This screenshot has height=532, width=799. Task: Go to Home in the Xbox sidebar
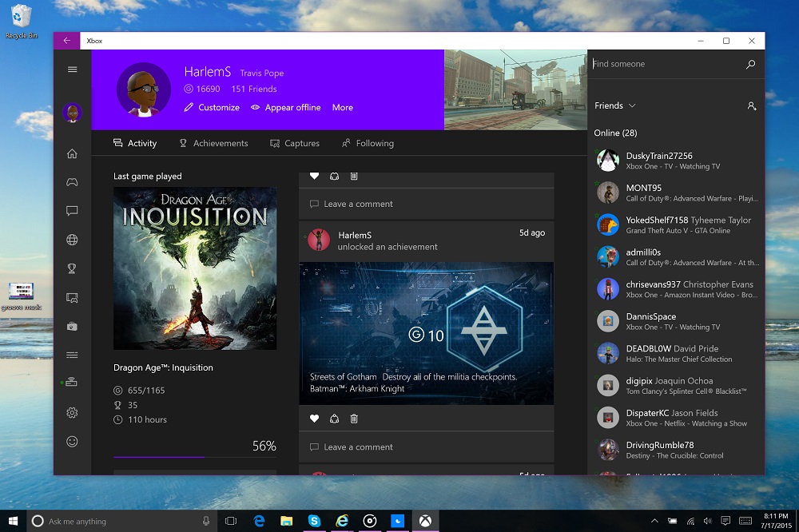[73, 153]
